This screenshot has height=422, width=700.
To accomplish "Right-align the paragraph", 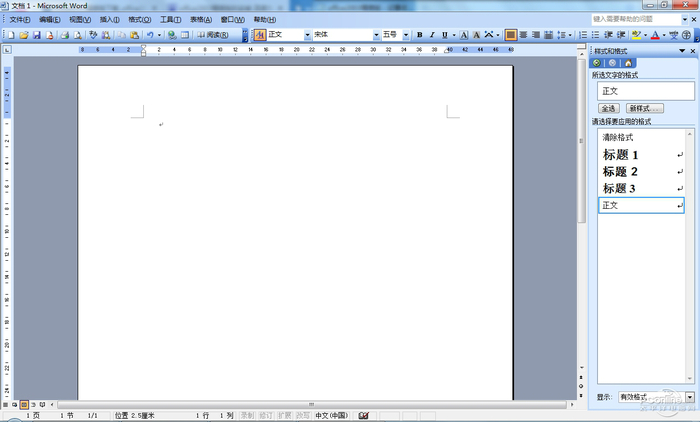I will click(x=536, y=35).
